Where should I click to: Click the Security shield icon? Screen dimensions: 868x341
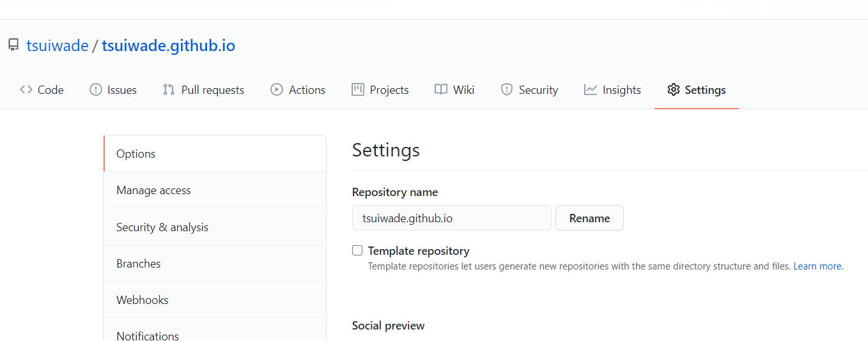(x=507, y=89)
